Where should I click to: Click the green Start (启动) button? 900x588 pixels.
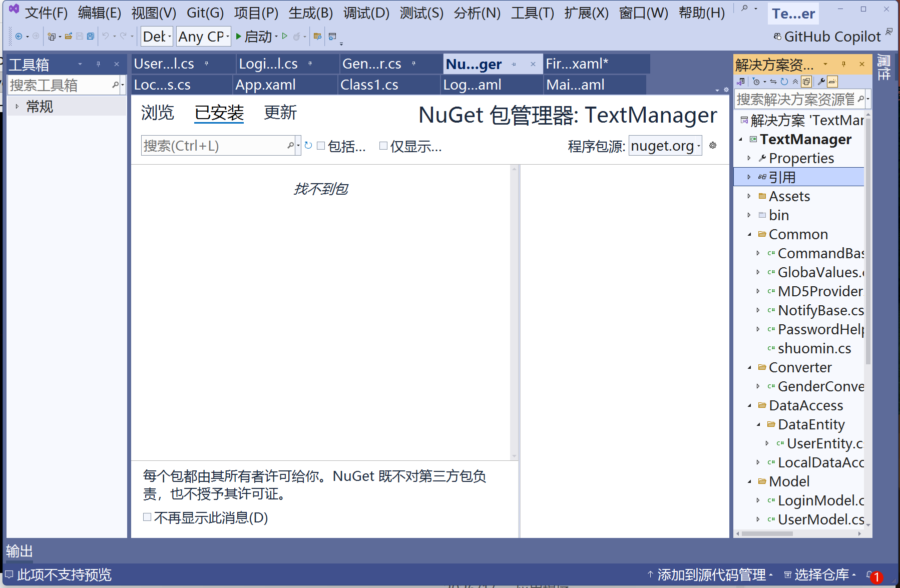tap(255, 37)
